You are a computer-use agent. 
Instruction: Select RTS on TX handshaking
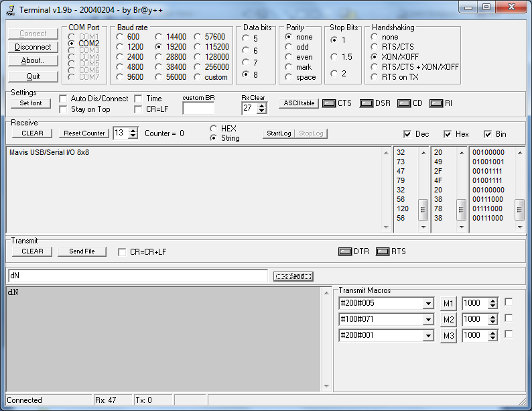pyautogui.click(x=375, y=77)
